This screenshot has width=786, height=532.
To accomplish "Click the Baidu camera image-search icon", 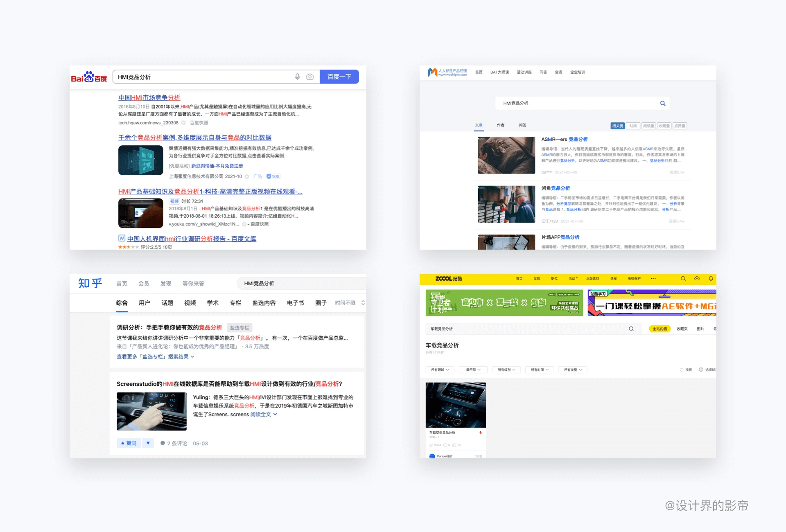I will tap(310, 77).
